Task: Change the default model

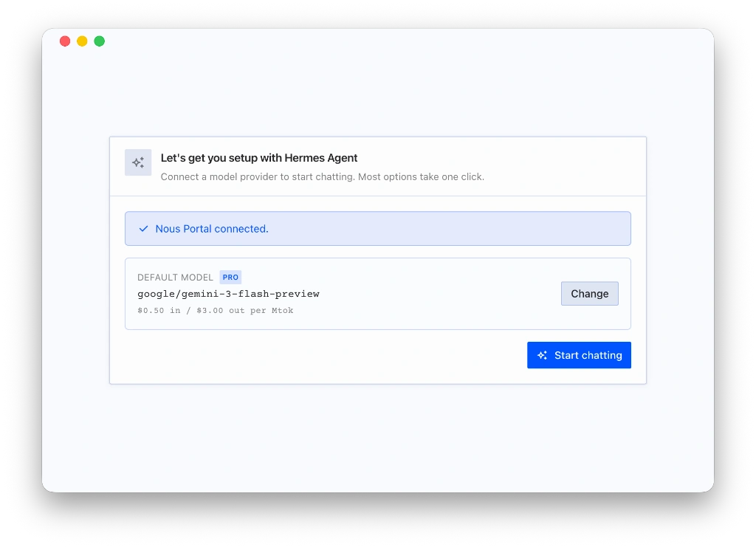Action: [589, 294]
